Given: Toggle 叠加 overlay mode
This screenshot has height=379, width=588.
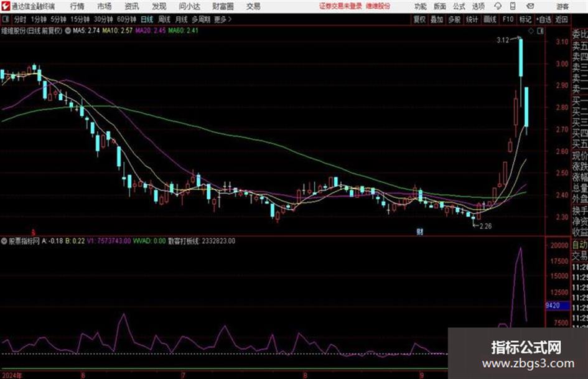Looking at the screenshot, I should [x=437, y=19].
